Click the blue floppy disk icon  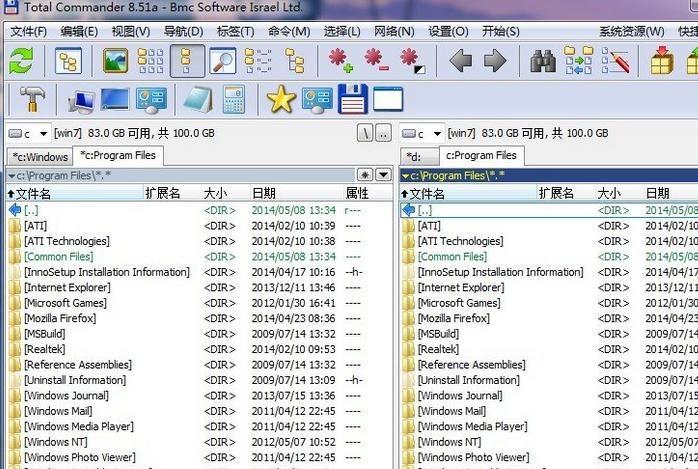(353, 99)
